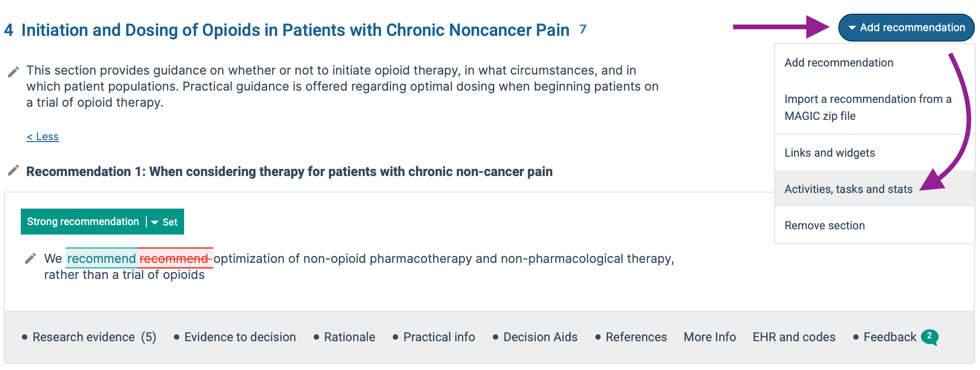
Task: Choose the Remove section menu option
Action: [824, 226]
